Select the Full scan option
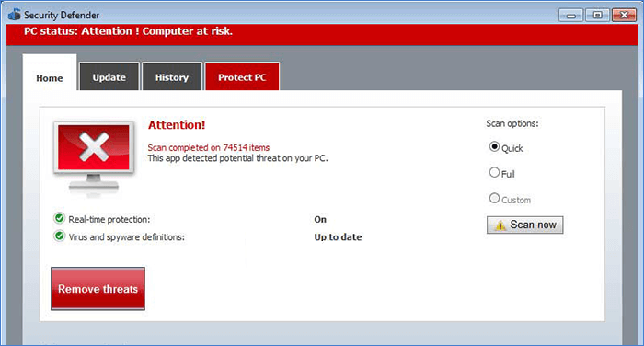This screenshot has height=346, width=644. [495, 172]
